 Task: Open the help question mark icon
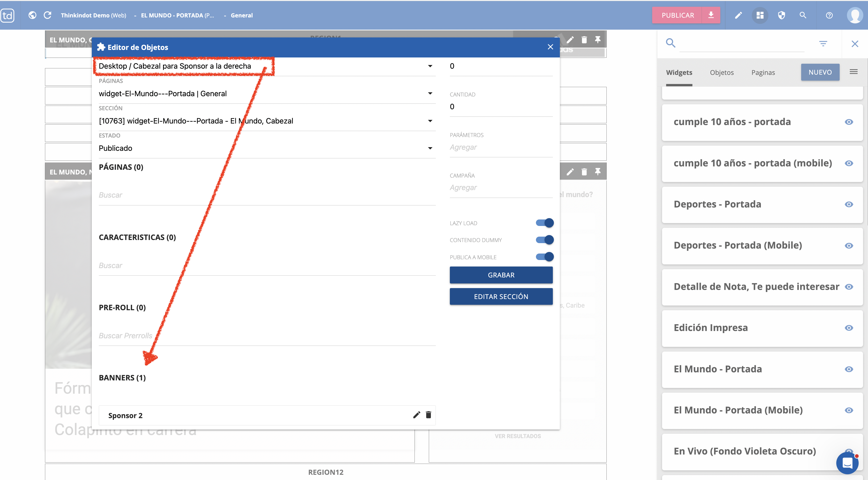(829, 15)
